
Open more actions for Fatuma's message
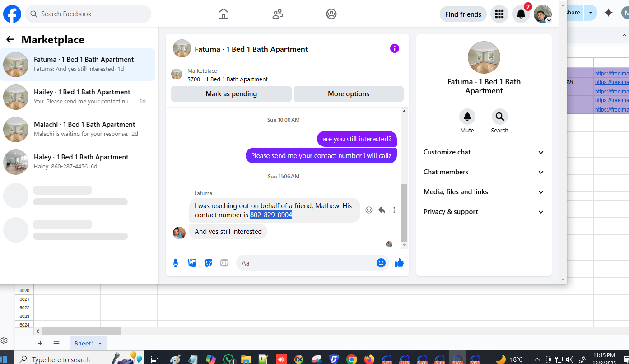[x=394, y=210]
